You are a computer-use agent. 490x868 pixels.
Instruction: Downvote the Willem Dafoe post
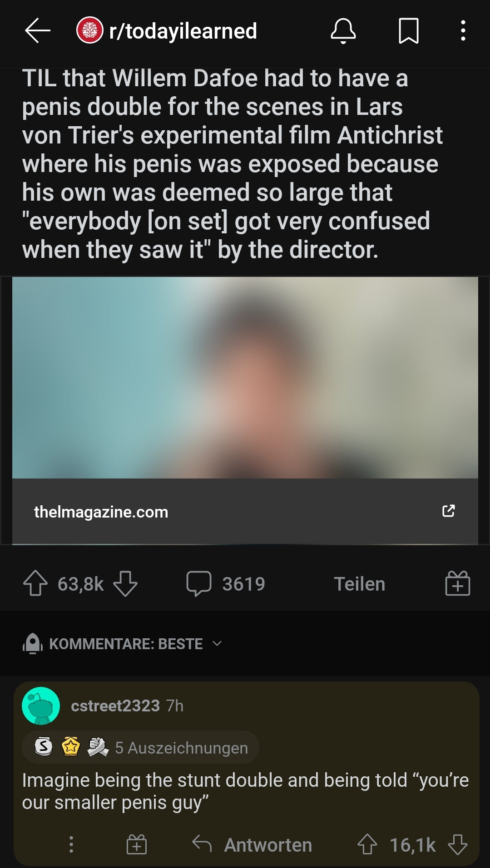click(x=125, y=584)
